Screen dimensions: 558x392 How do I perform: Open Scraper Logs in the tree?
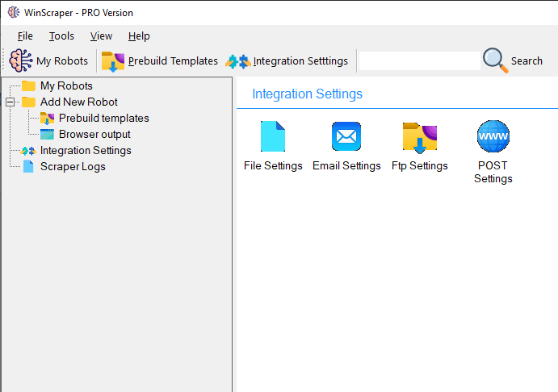point(73,166)
